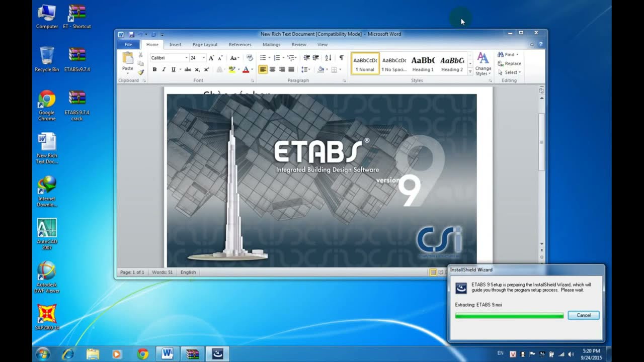Open the File tab
Image resolution: width=644 pixels, height=362 pixels.
128,45
